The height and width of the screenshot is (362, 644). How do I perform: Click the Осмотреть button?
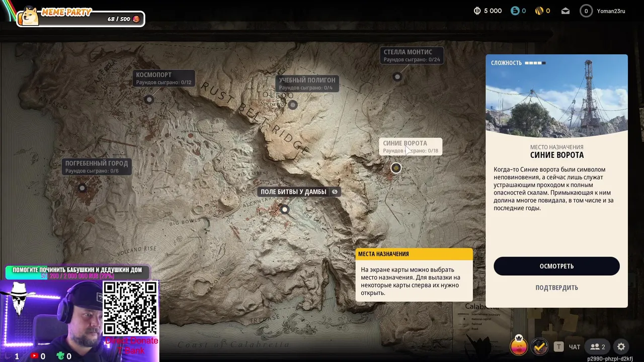click(556, 266)
